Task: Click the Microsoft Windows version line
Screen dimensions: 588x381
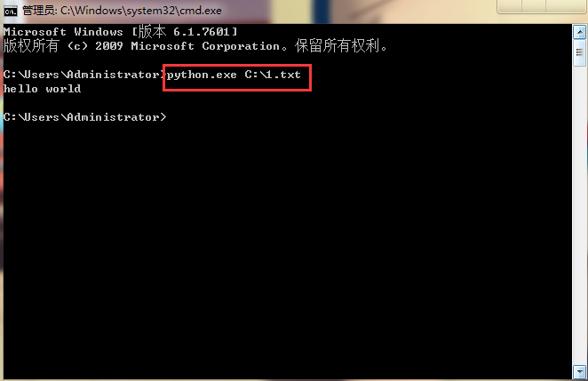Action: 121,32
